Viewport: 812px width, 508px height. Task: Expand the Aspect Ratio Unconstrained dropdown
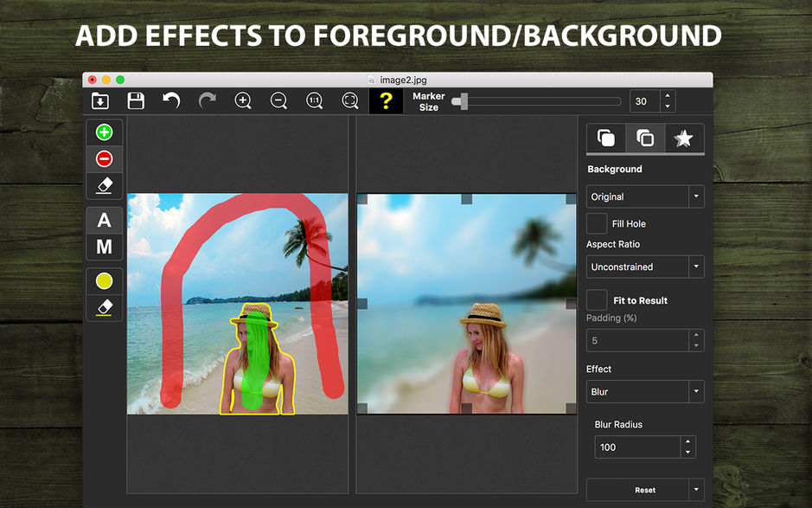(x=644, y=267)
